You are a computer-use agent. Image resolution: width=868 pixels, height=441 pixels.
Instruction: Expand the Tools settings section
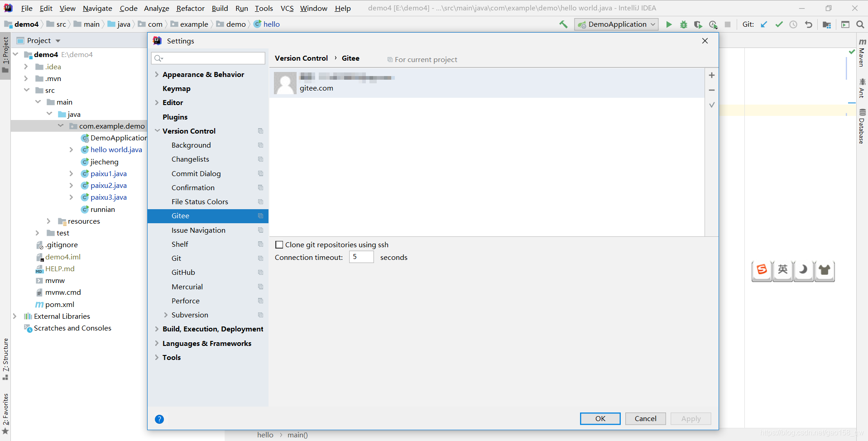[157, 358]
